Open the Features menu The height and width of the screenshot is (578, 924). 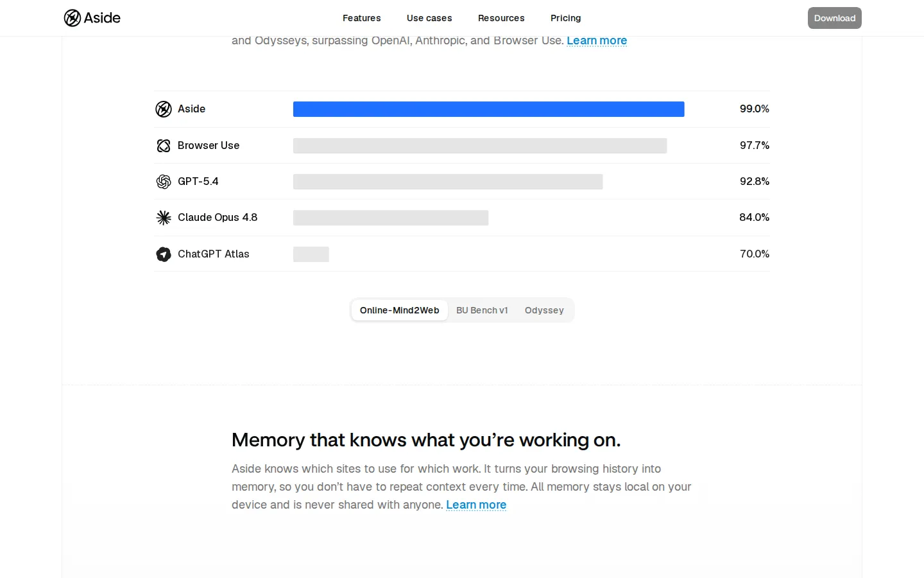click(x=362, y=18)
